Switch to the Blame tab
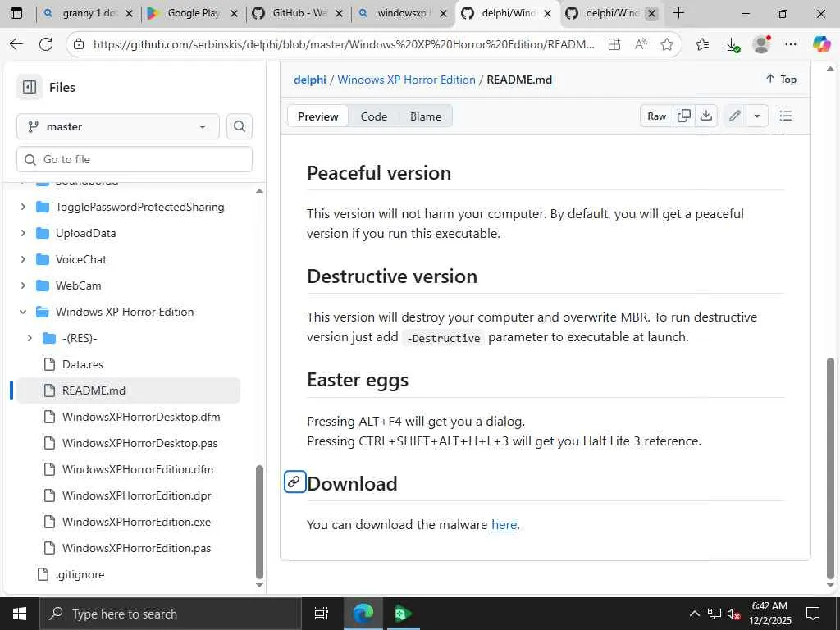 [x=426, y=116]
